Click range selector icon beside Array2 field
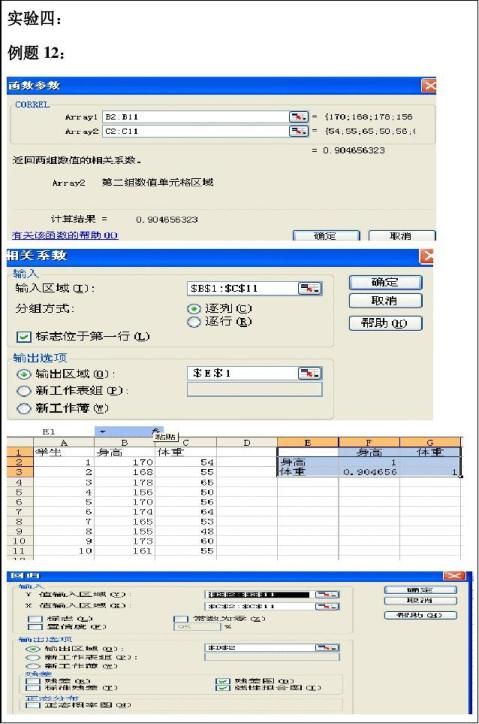The image size is (479, 724). coord(298,131)
